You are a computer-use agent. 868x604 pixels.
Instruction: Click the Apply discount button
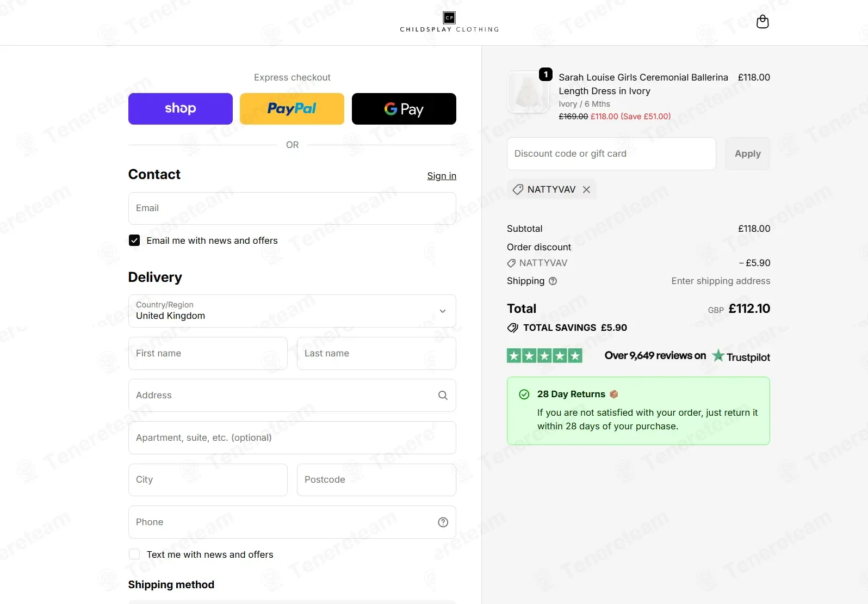pos(747,153)
